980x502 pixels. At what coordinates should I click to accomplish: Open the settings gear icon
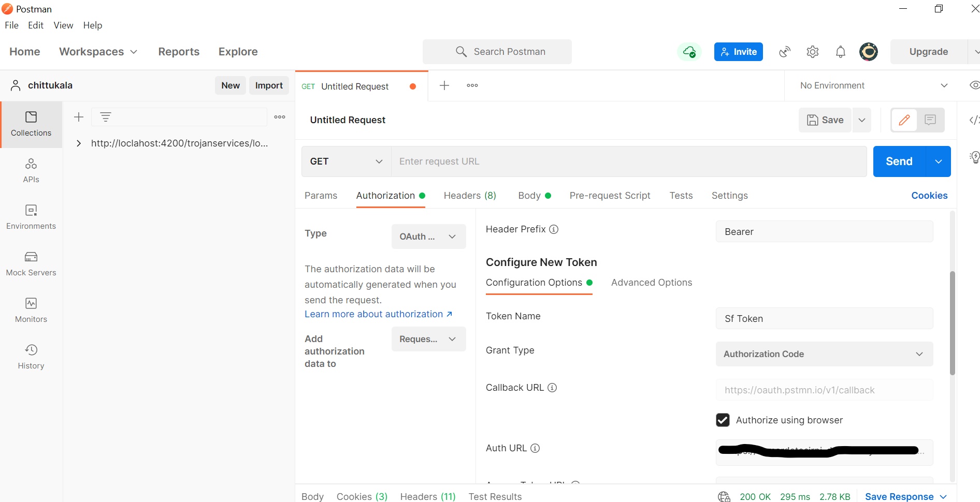pyautogui.click(x=813, y=52)
